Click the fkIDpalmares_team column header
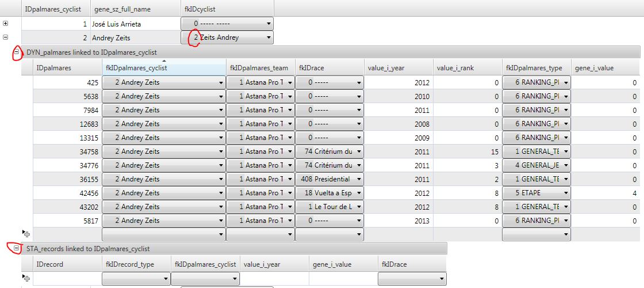The image size is (644, 288). click(x=260, y=67)
